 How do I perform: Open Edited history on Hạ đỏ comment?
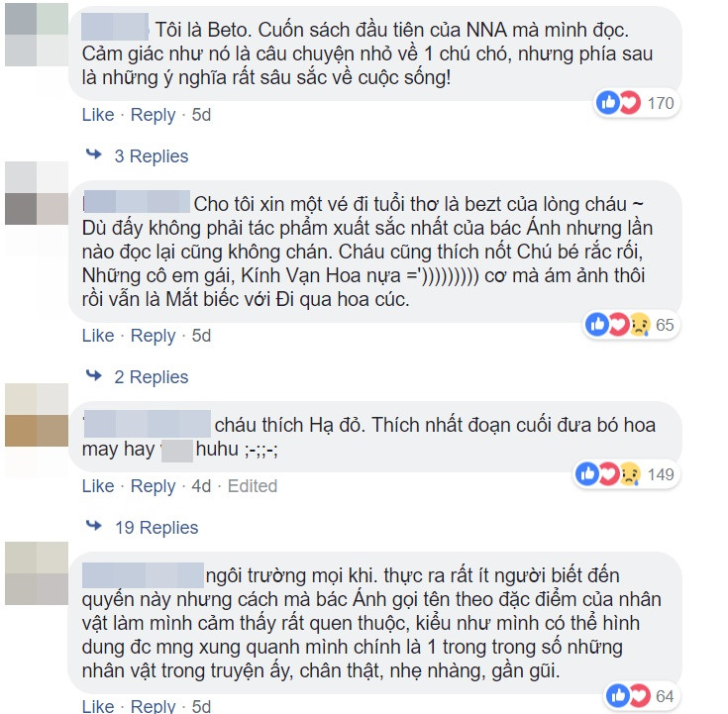tap(253, 486)
